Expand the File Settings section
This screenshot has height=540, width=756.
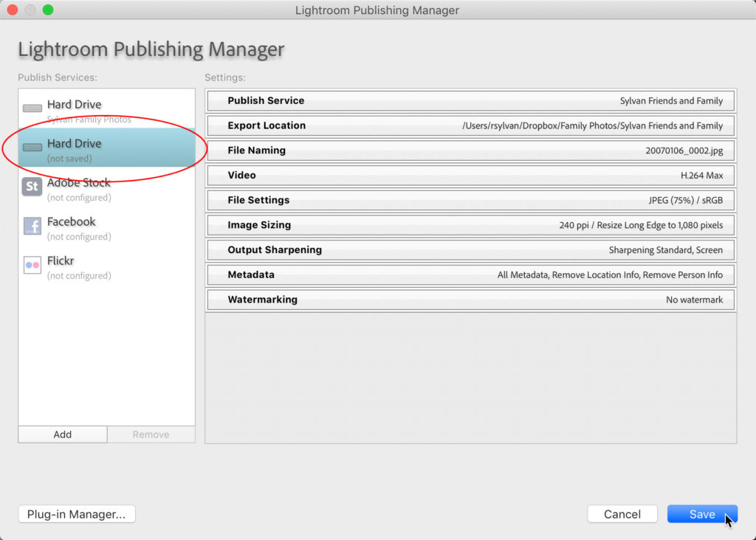click(470, 200)
